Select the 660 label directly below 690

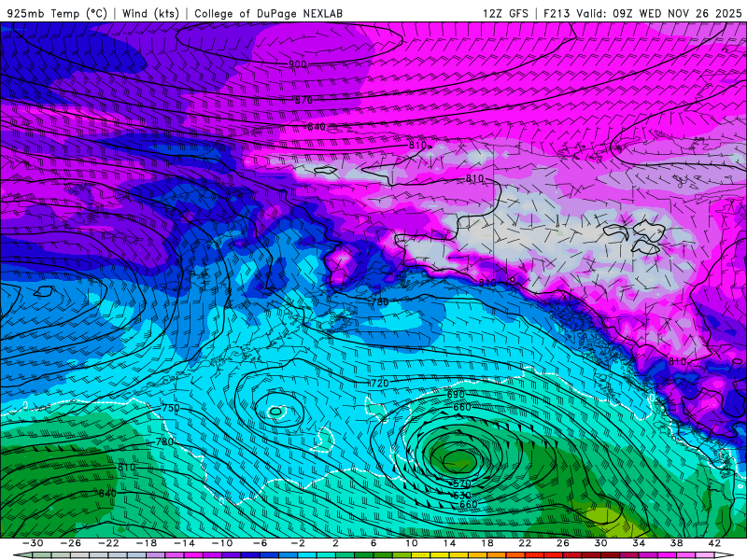pyautogui.click(x=461, y=407)
